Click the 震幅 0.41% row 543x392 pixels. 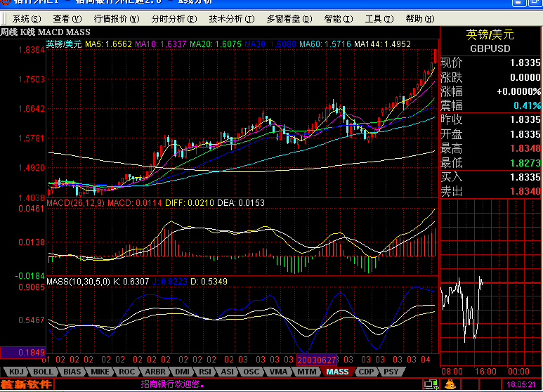(490, 105)
